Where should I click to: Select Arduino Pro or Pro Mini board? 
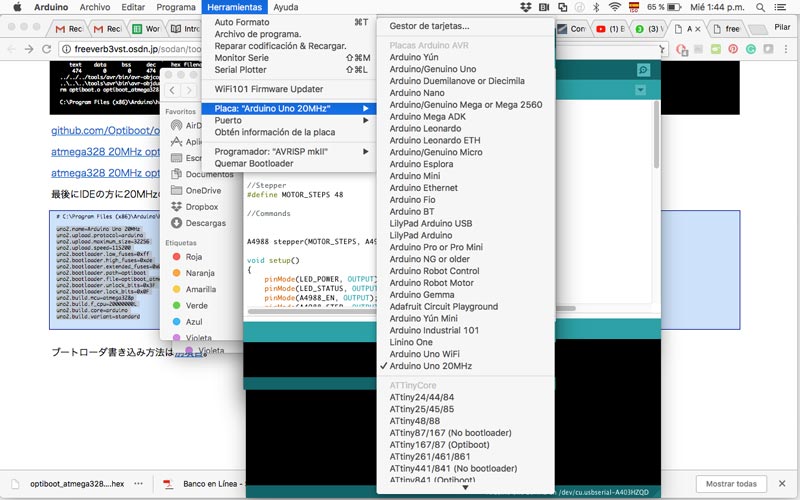point(436,247)
